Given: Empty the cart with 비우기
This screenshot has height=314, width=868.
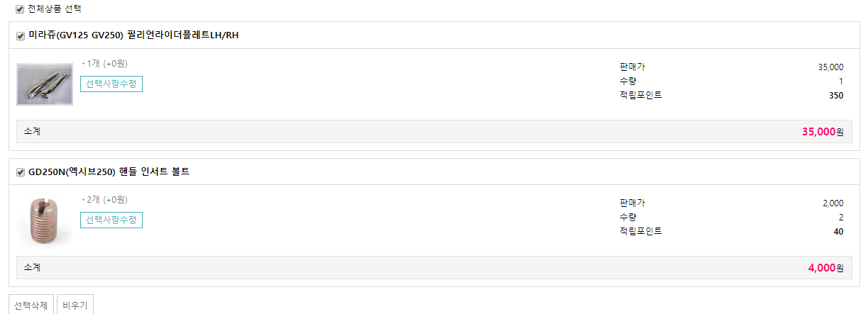Looking at the screenshot, I should (x=75, y=306).
